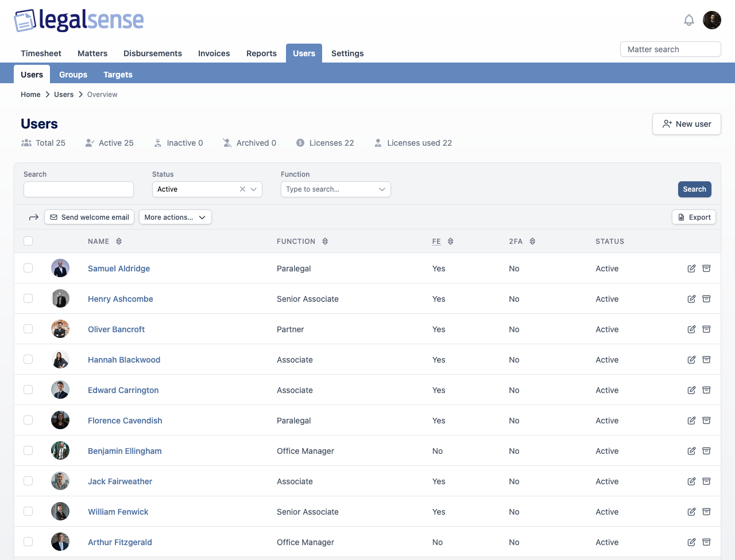
Task: Select the Henry Ashcombe row checkbox
Action: 28,298
